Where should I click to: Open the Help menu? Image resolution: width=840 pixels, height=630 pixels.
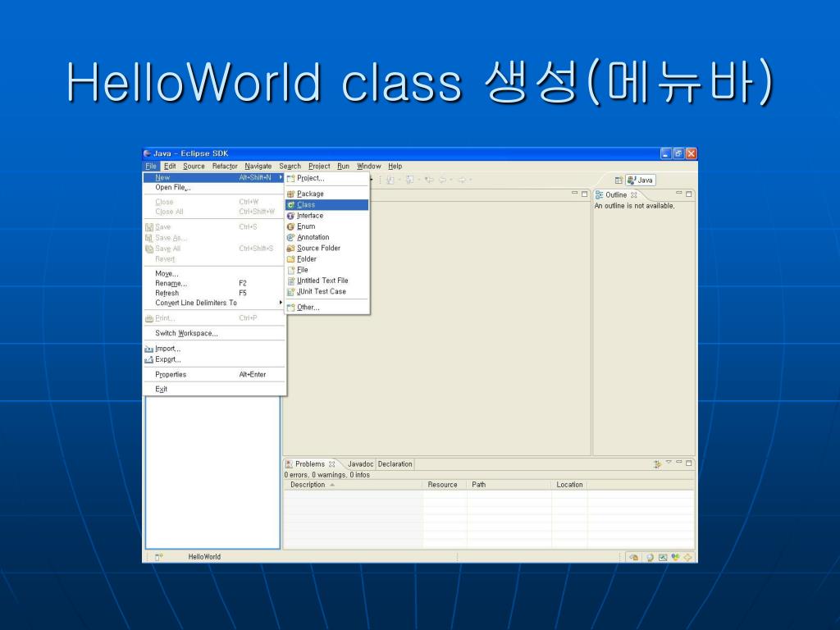395,166
